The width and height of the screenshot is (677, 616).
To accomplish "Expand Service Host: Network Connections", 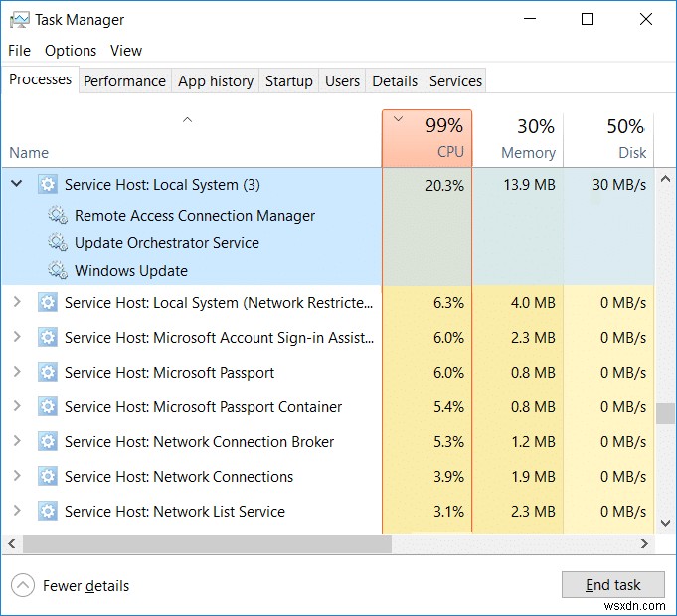I will [x=17, y=475].
